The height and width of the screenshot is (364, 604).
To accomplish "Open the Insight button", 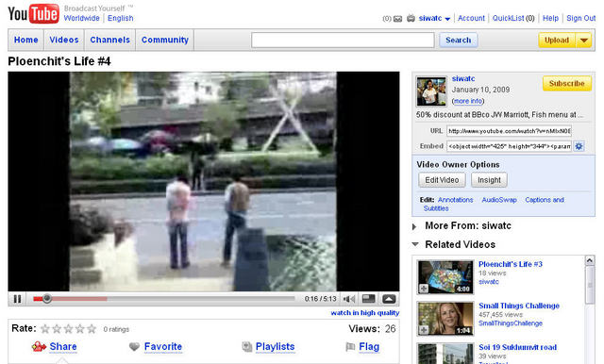I will (x=489, y=180).
